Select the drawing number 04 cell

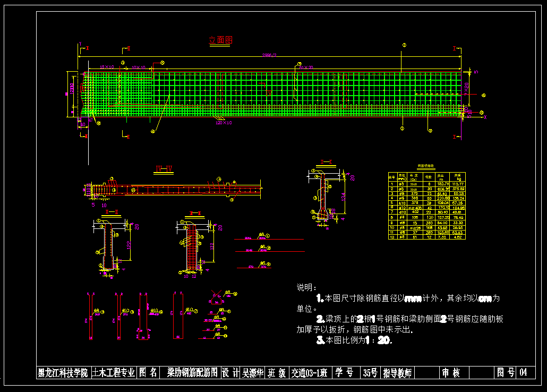(x=524, y=373)
